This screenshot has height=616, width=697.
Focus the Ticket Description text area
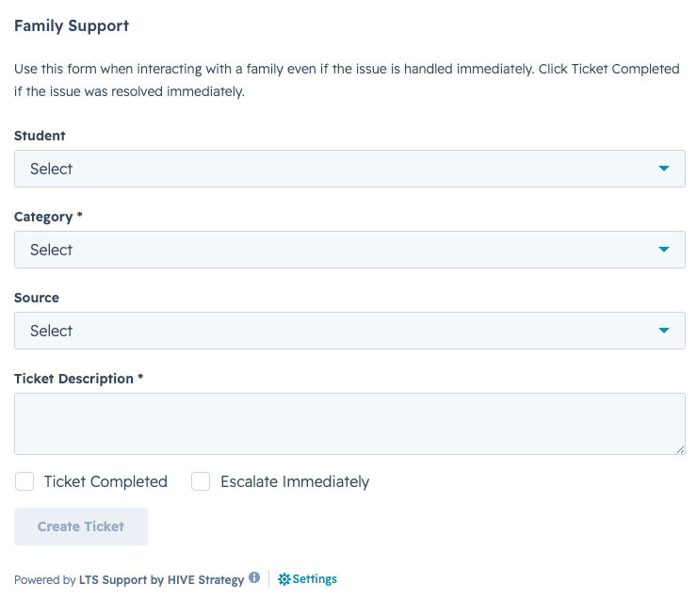click(349, 424)
